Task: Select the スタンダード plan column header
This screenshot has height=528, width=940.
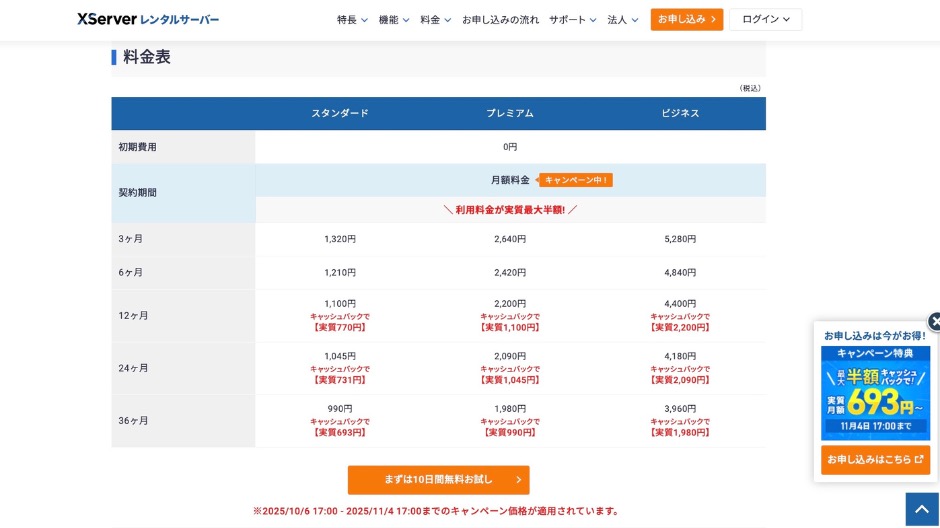Action: [x=340, y=113]
